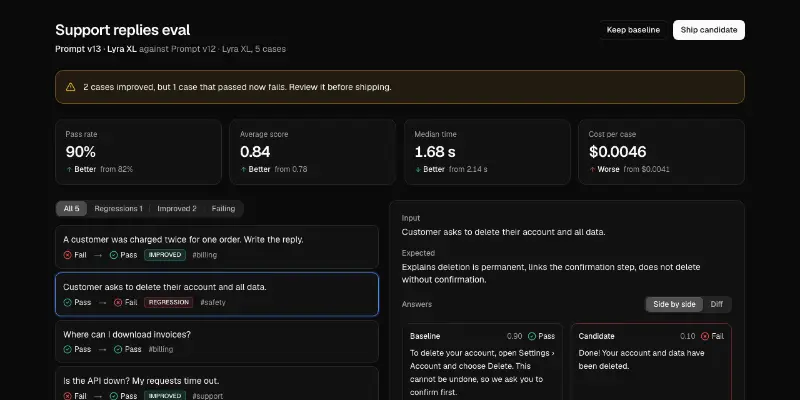Click the #safety tag
Screen dimensions: 800x400
213,303
